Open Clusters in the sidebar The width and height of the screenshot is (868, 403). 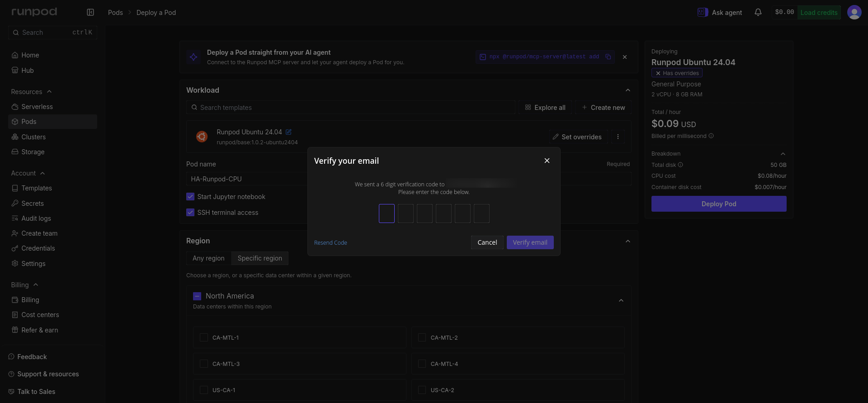click(52, 137)
